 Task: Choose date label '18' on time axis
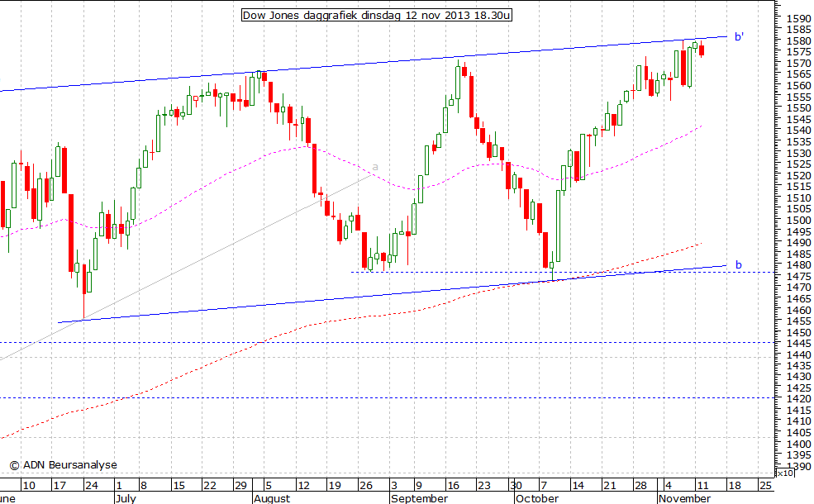click(734, 485)
